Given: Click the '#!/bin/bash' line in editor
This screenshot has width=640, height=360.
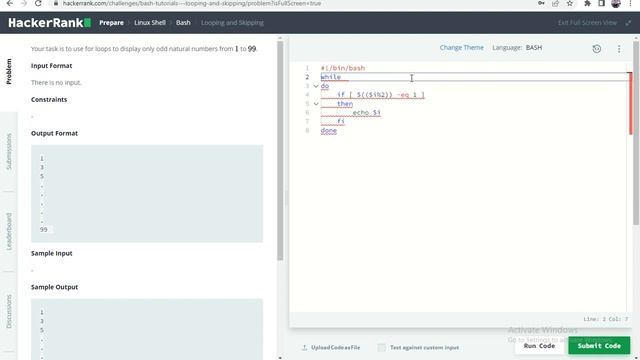Looking at the screenshot, I should (343, 68).
